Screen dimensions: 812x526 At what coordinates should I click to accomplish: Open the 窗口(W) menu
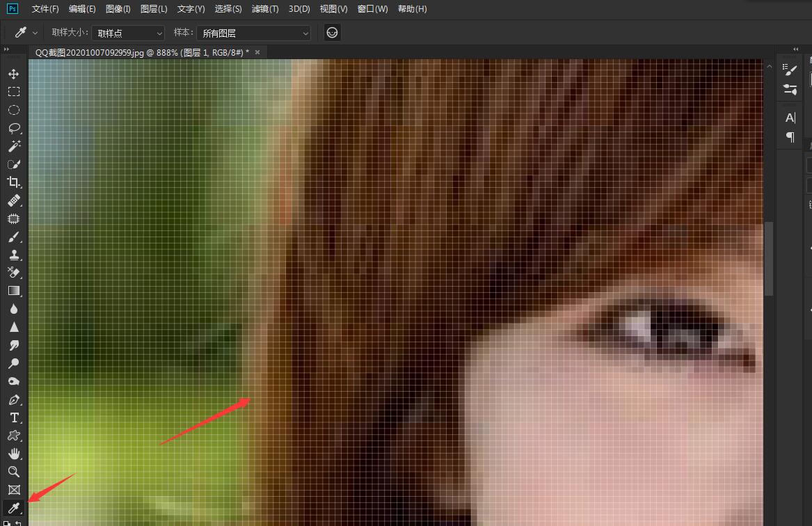pos(372,9)
